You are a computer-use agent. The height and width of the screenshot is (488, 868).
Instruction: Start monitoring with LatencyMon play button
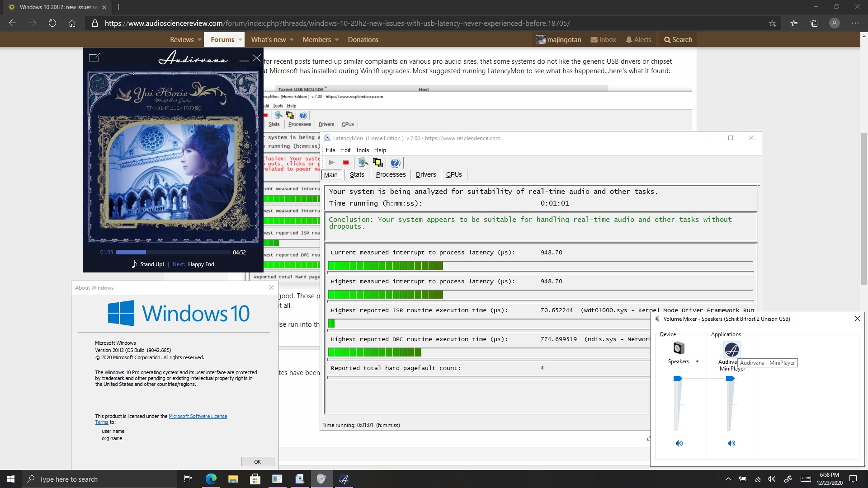click(332, 163)
